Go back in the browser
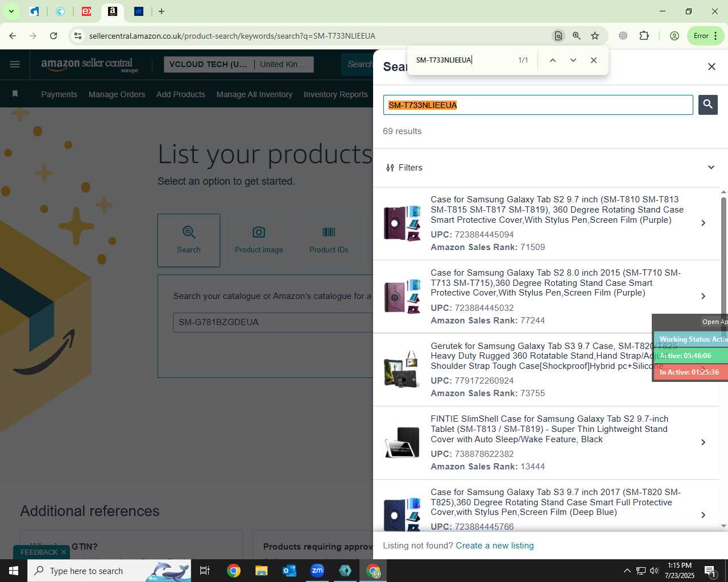This screenshot has width=728, height=582. point(13,36)
